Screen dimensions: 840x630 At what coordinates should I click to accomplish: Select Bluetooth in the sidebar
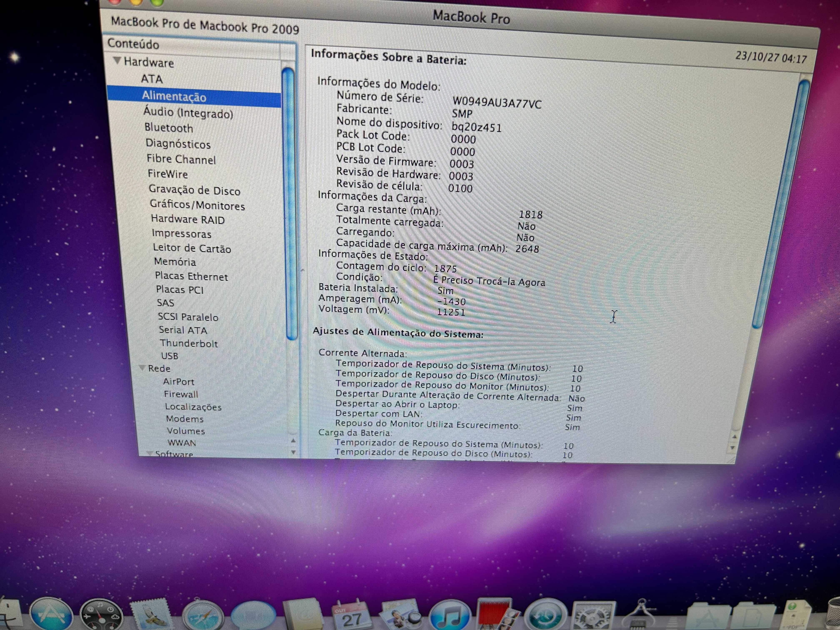point(169,128)
